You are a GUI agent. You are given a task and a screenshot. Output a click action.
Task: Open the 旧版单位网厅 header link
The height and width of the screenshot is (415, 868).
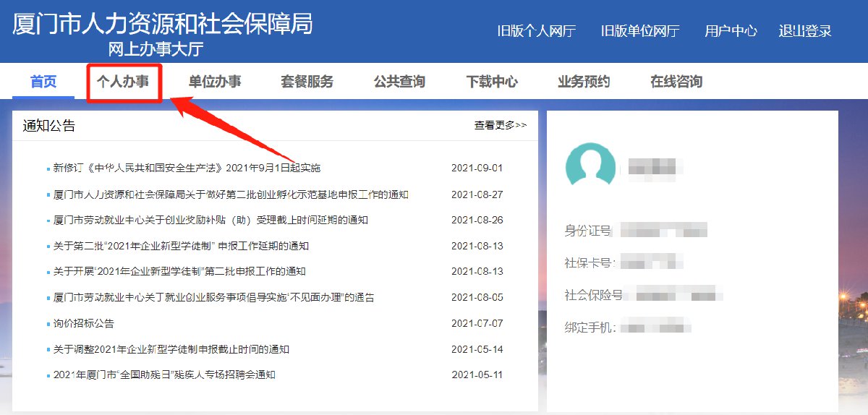[640, 31]
